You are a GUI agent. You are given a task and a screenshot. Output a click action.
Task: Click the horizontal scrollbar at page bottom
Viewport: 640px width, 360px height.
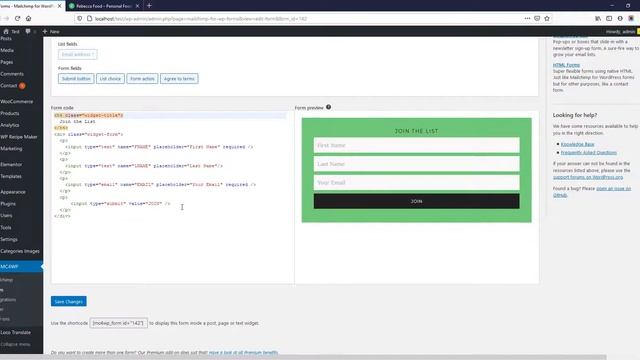[303, 358]
